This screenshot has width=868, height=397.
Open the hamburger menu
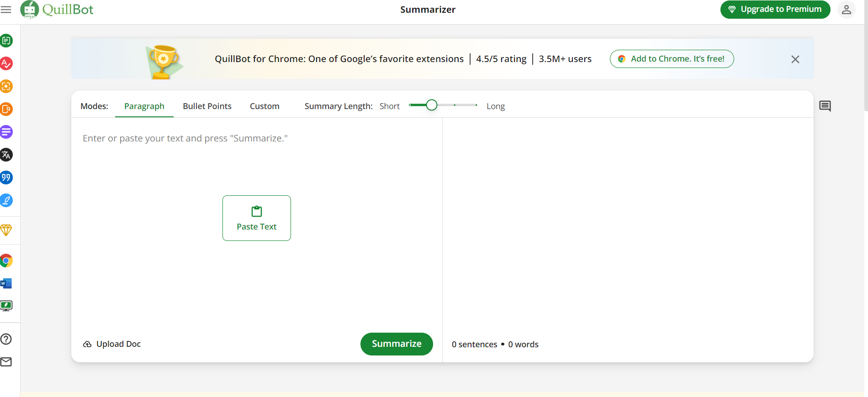pos(6,10)
